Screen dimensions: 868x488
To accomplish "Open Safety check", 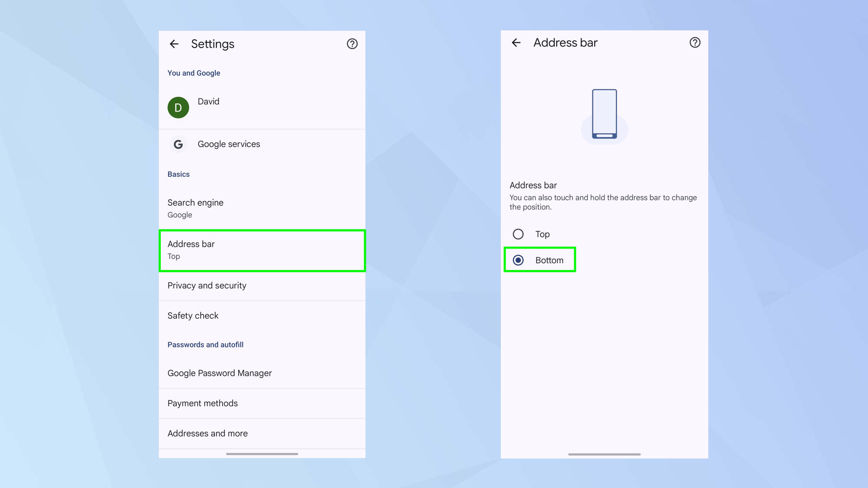I will [x=262, y=316].
